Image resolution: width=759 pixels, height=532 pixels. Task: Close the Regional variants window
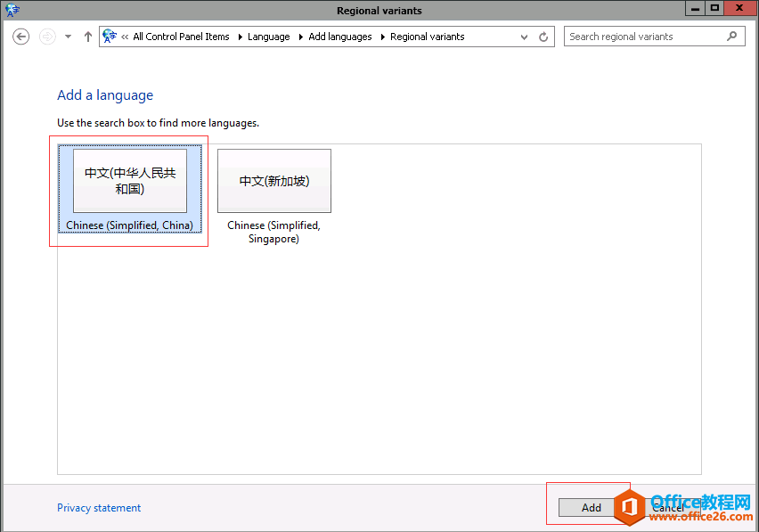(x=739, y=8)
